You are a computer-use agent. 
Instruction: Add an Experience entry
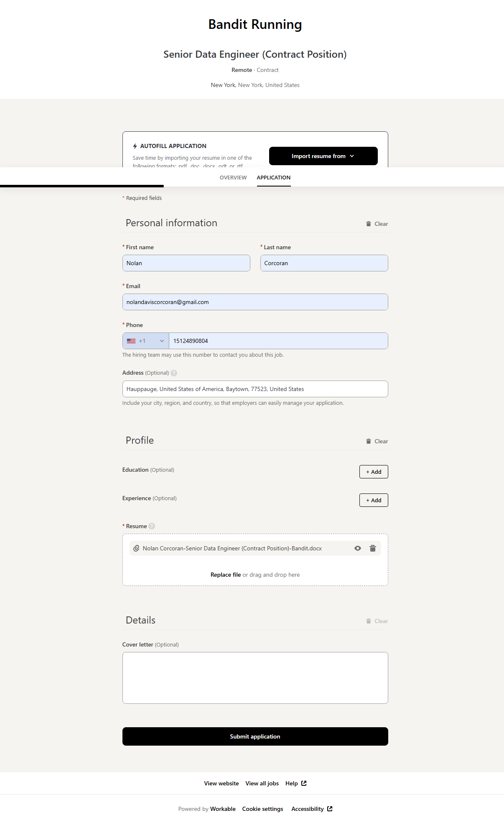tap(374, 500)
